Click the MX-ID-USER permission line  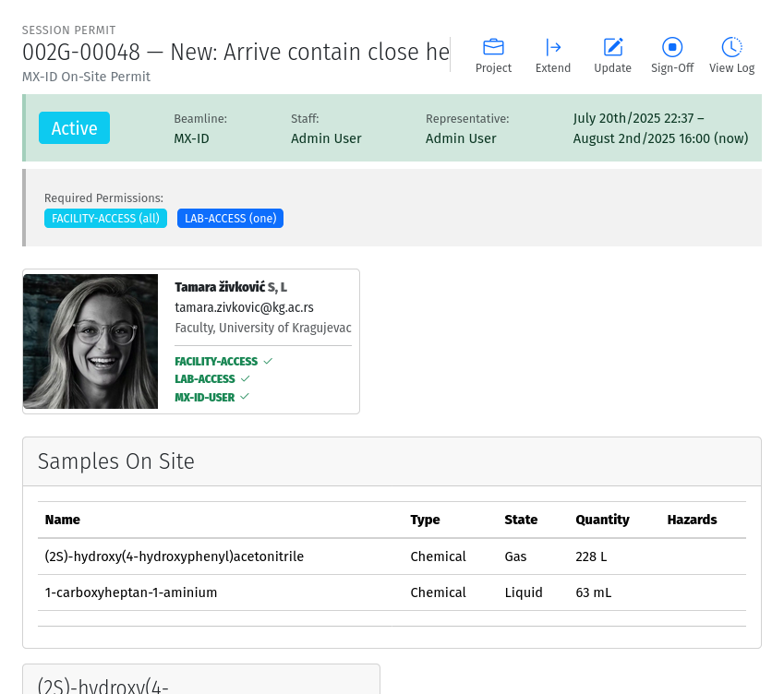(x=211, y=397)
